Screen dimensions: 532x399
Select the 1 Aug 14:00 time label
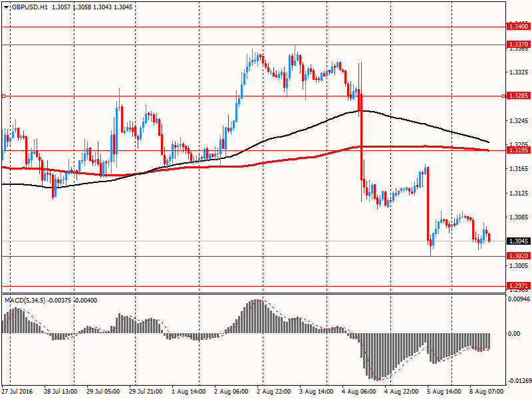188,392
